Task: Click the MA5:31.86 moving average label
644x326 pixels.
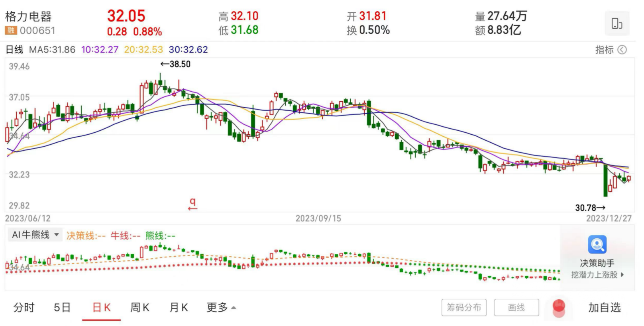Action: click(52, 50)
